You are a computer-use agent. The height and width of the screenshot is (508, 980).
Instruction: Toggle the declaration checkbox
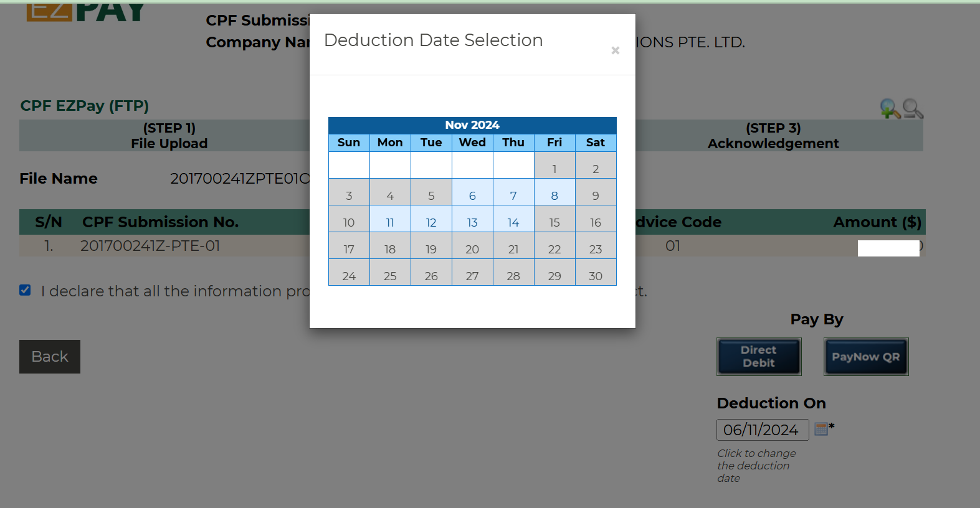tap(25, 290)
